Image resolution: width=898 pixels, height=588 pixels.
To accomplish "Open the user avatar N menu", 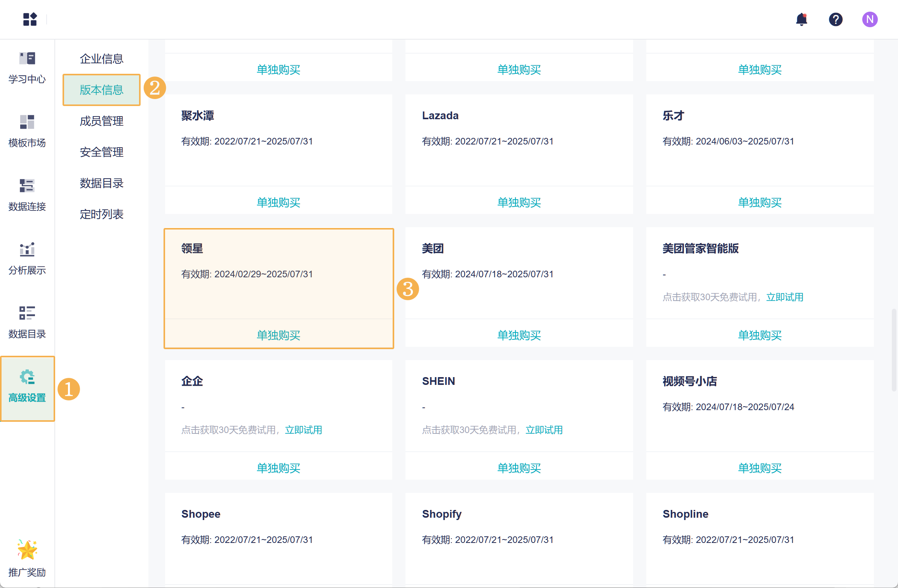I will click(x=870, y=19).
